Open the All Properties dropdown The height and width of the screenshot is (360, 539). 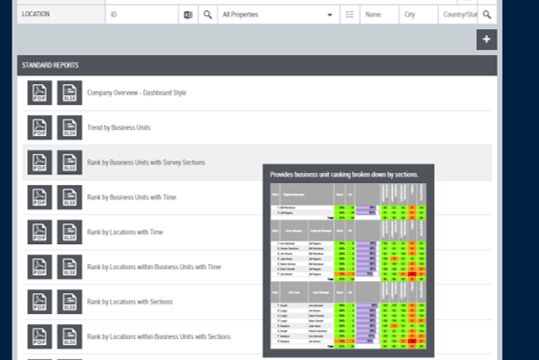tap(278, 14)
